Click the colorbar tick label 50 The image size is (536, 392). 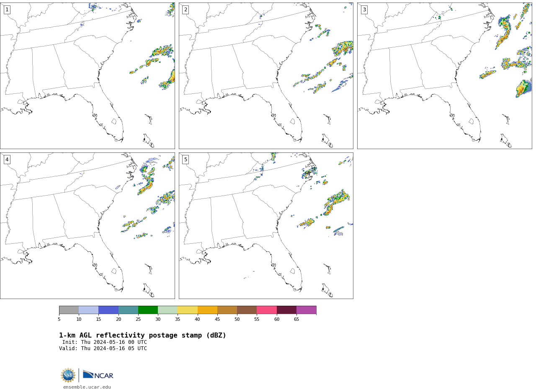coord(237,320)
